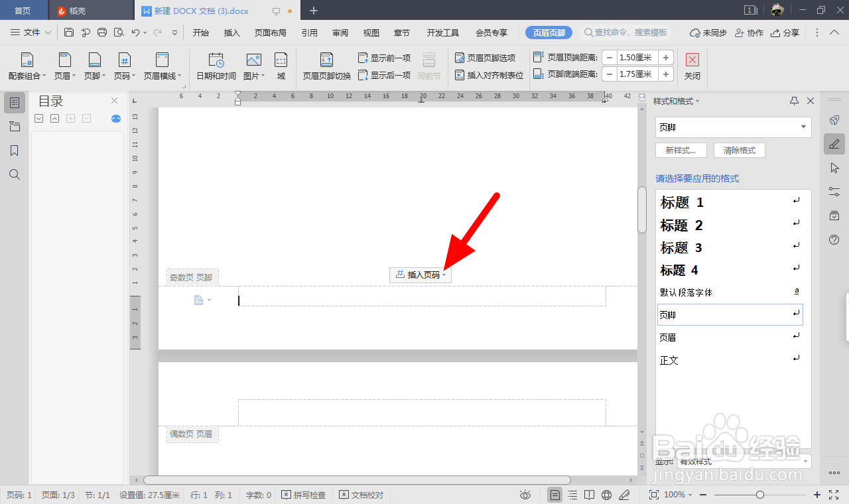849x504 pixels.
Task: Switch to the 引用 ribbon tab
Action: (309, 32)
